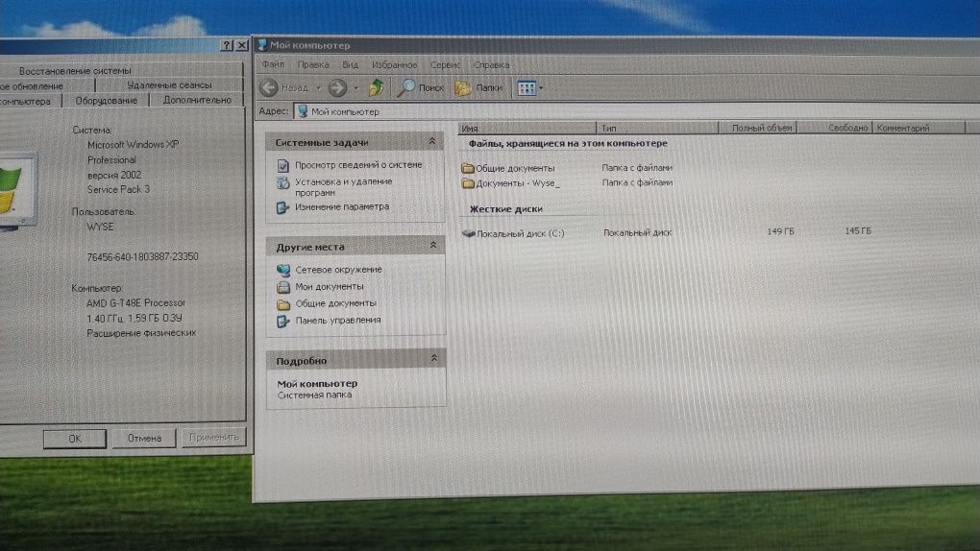Select Локальный диск (C:) drive icon
Viewport: 980px width, 551px height.
click(468, 233)
